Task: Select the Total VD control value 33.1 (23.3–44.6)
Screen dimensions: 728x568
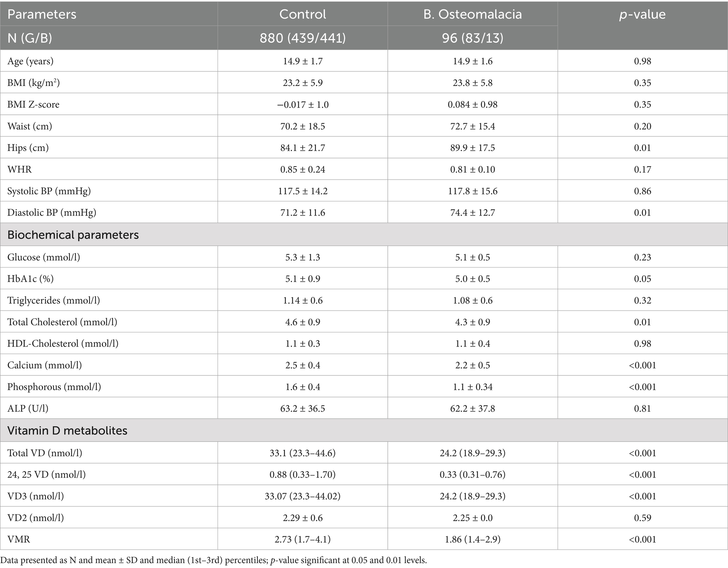Action: pyautogui.click(x=303, y=453)
